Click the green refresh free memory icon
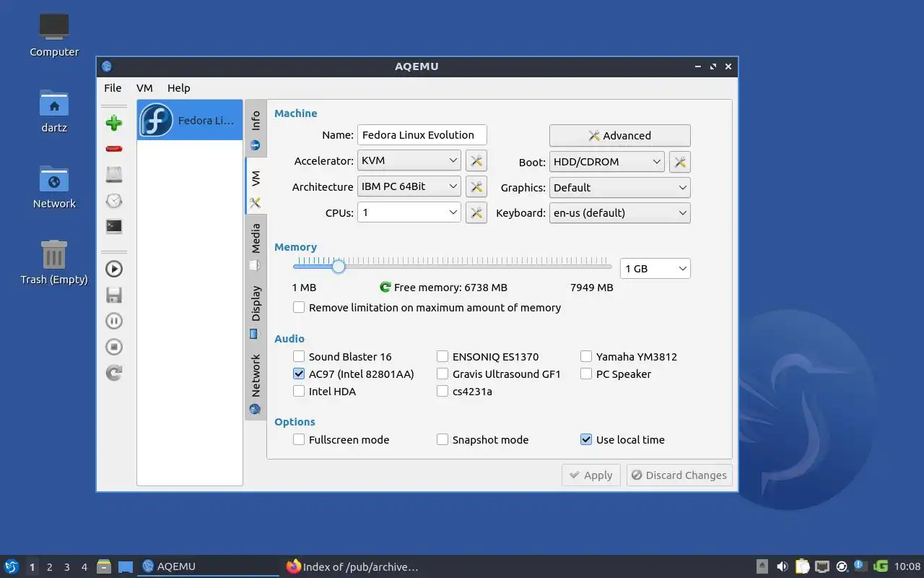The height and width of the screenshot is (578, 924). (385, 287)
